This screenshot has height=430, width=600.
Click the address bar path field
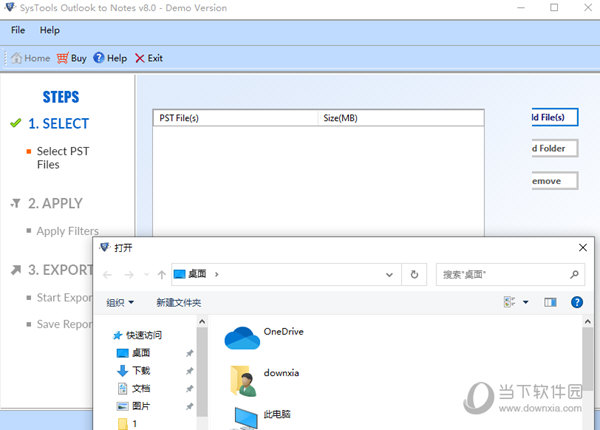coord(286,274)
